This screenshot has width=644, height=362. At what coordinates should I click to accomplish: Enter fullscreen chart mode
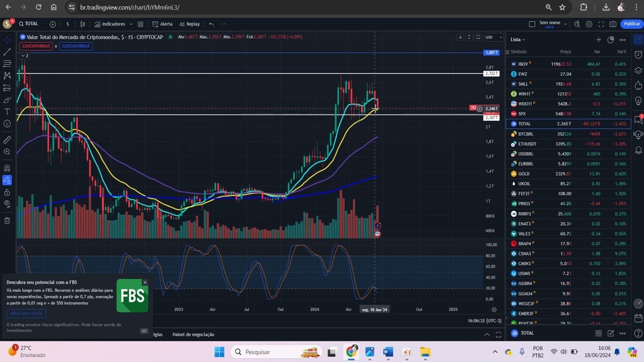(x=601, y=24)
